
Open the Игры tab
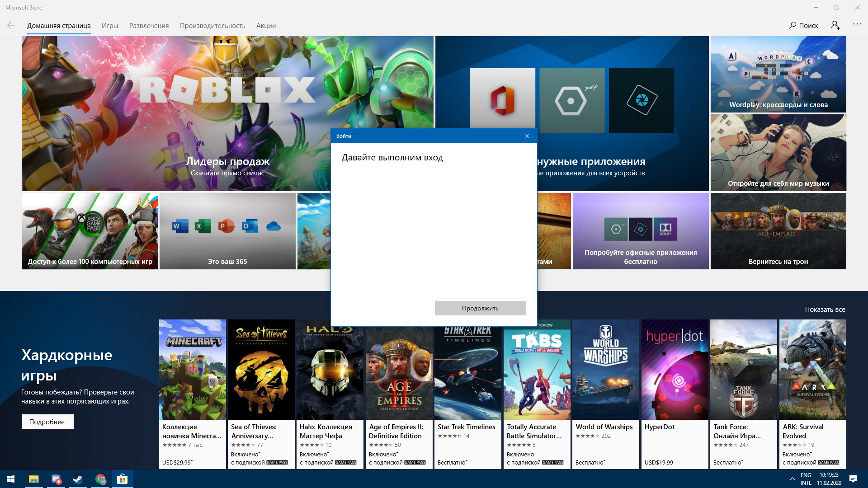[110, 26]
